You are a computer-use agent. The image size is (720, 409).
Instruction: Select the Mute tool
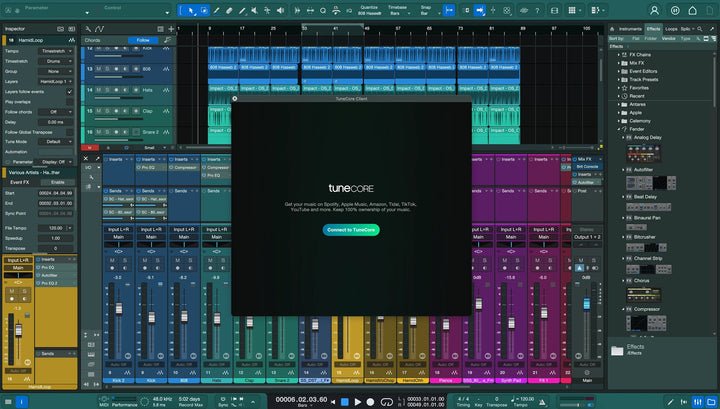click(254, 10)
